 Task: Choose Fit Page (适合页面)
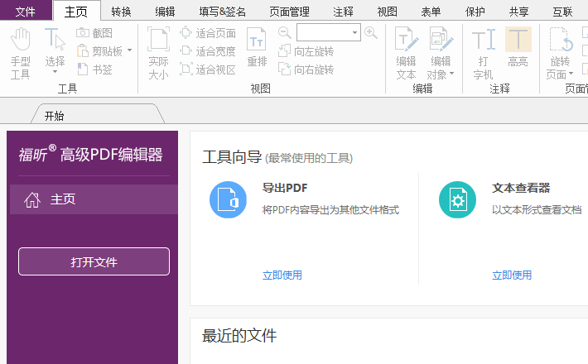tap(208, 33)
